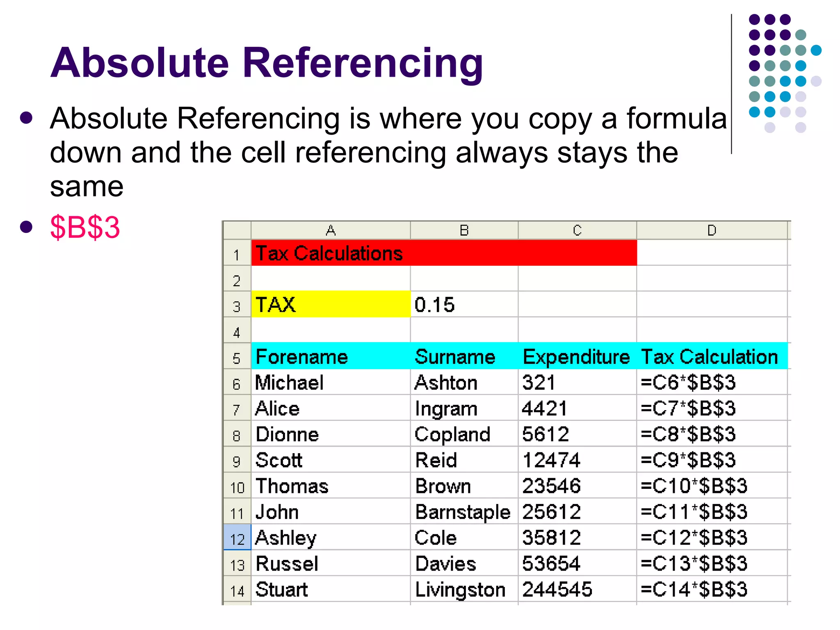The image size is (840, 630).
Task: Select row 1 header
Action: [x=237, y=253]
